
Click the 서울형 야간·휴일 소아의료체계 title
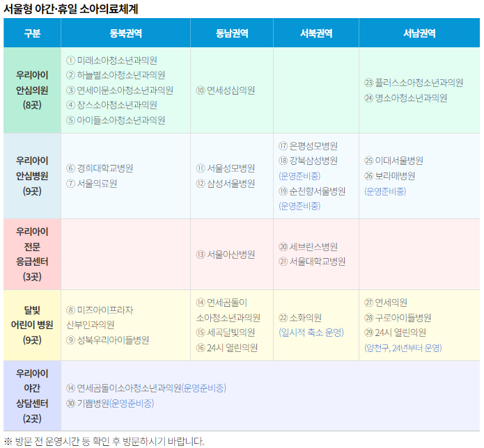click(x=71, y=9)
